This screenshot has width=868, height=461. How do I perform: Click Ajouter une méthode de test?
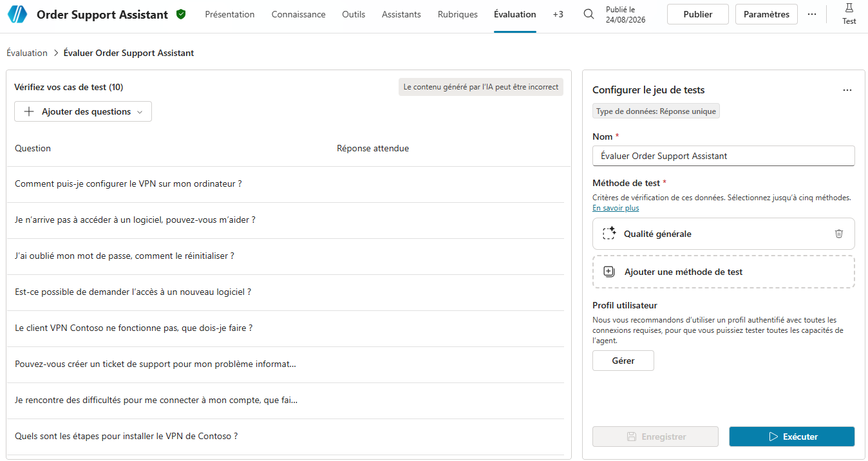click(724, 272)
